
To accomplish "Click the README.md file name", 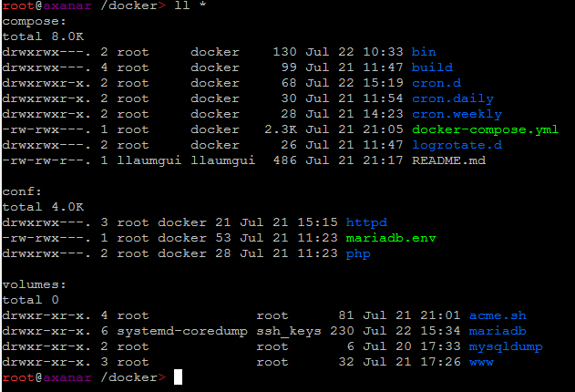I will [x=449, y=160].
